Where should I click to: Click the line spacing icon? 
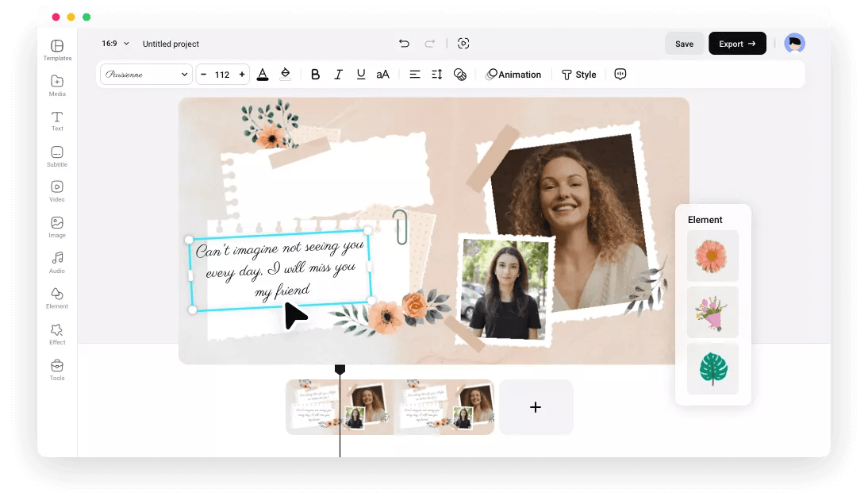pyautogui.click(x=436, y=74)
